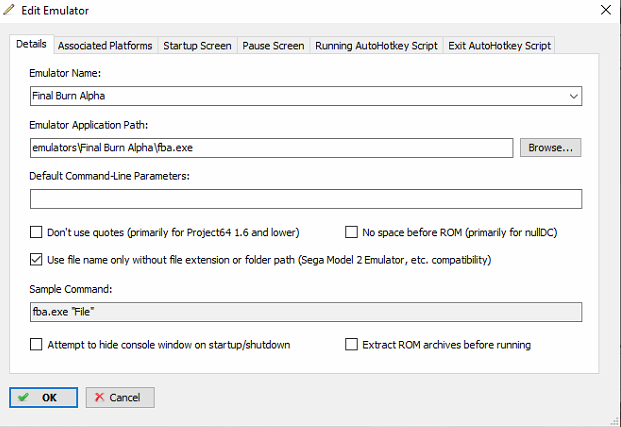Click the Emulator Name label

click(65, 73)
